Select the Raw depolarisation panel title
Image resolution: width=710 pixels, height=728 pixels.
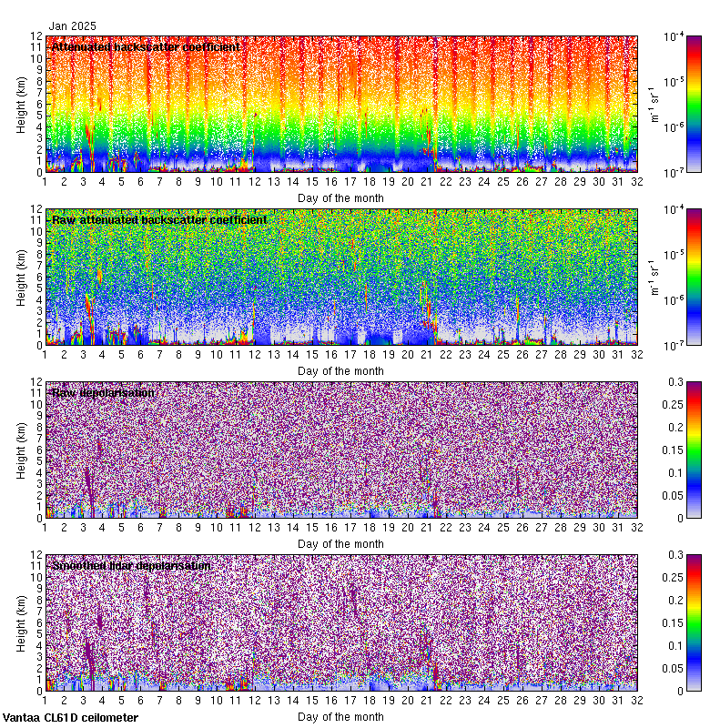pyautogui.click(x=103, y=392)
